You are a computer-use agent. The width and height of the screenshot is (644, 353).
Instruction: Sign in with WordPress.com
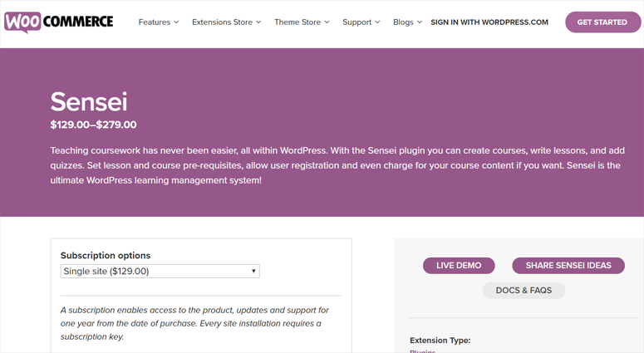(x=489, y=22)
